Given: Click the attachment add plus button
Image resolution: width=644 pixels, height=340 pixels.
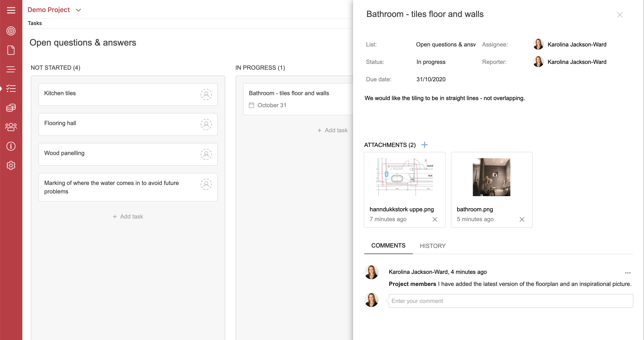Looking at the screenshot, I should [x=425, y=145].
